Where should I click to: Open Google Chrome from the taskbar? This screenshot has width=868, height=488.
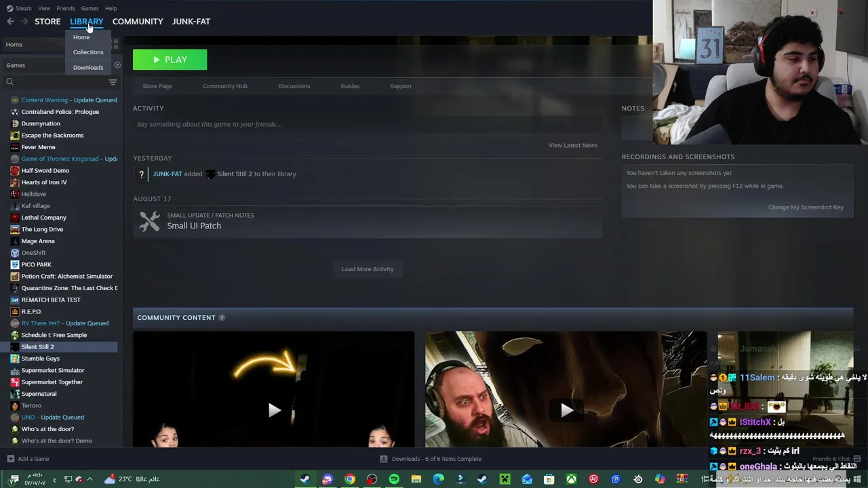[x=350, y=479]
